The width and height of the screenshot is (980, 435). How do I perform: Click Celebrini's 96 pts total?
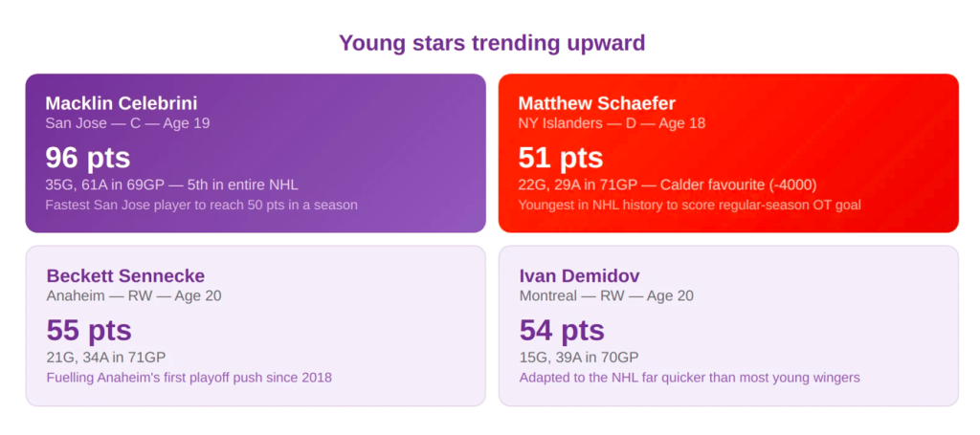pos(88,158)
